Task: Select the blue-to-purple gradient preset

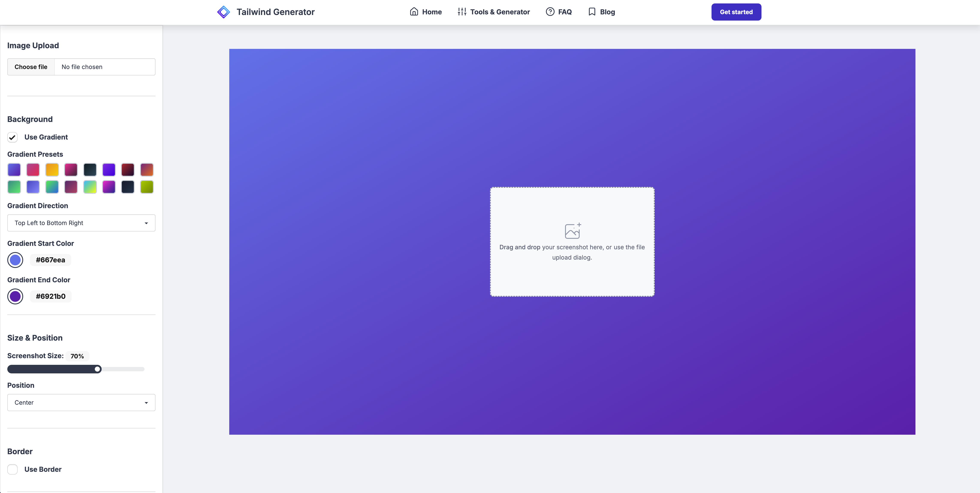Action: click(x=14, y=169)
